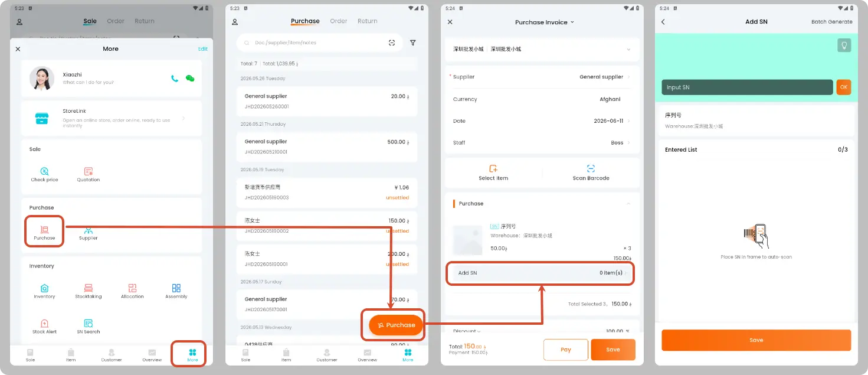The image size is (868, 375).
Task: Tap the Entered List header
Action: (681, 150)
